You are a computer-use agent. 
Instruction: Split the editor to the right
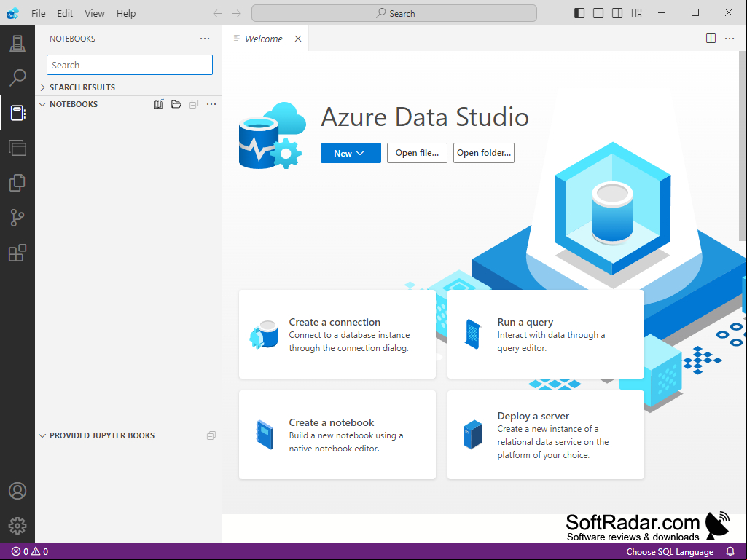(x=711, y=39)
